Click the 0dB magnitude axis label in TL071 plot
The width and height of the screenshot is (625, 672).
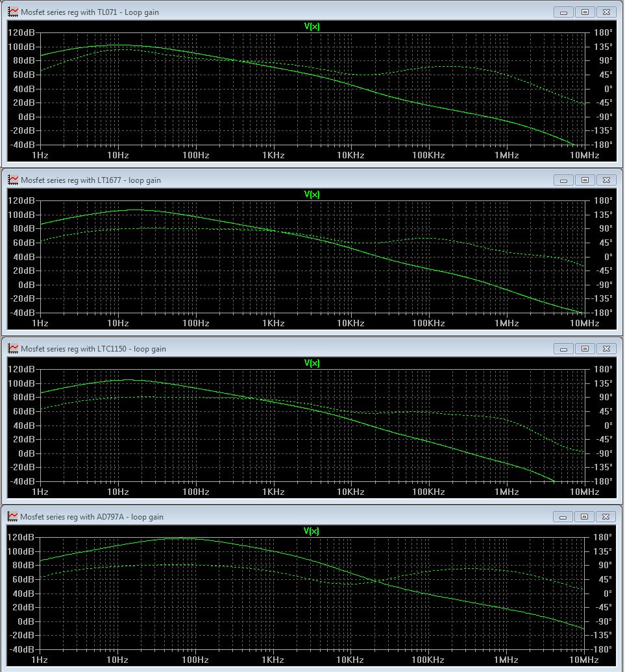[26, 117]
